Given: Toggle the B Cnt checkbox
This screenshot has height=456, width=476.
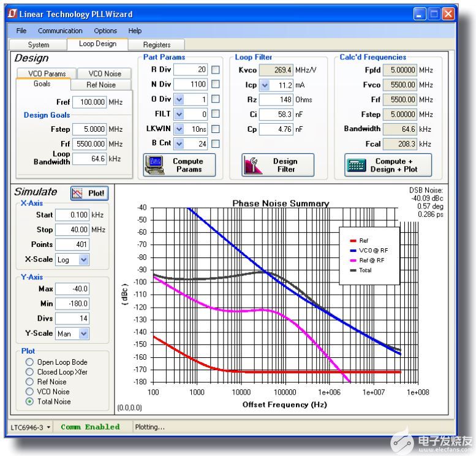Looking at the screenshot, I should click(x=216, y=143).
